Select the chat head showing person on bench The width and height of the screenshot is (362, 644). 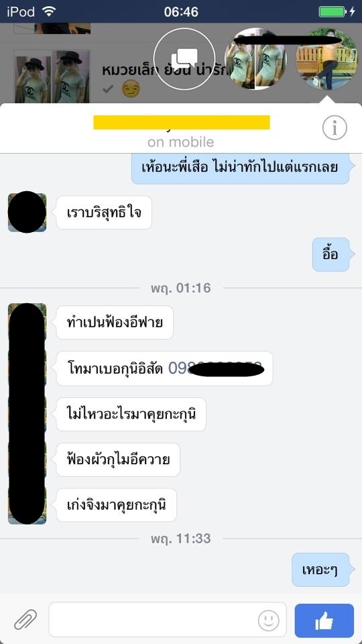point(326,59)
